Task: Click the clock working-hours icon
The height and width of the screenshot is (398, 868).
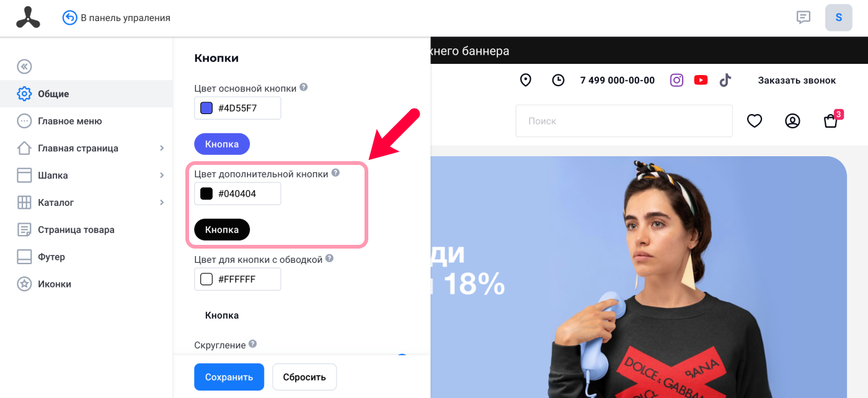Action: click(559, 80)
